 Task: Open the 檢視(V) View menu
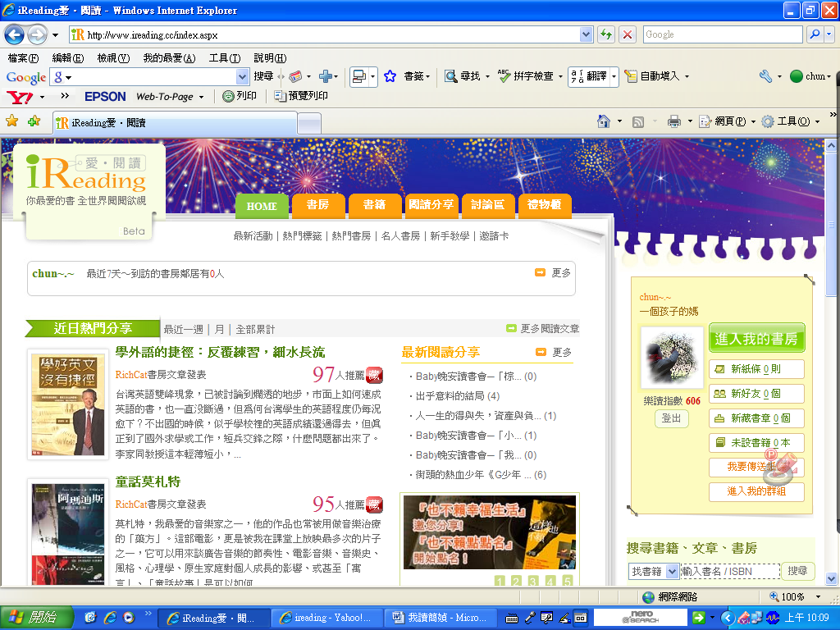[113, 58]
